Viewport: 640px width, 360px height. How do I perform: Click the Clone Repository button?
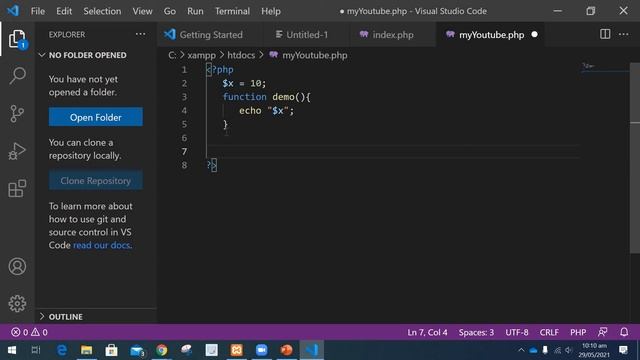pyautogui.click(x=96, y=180)
